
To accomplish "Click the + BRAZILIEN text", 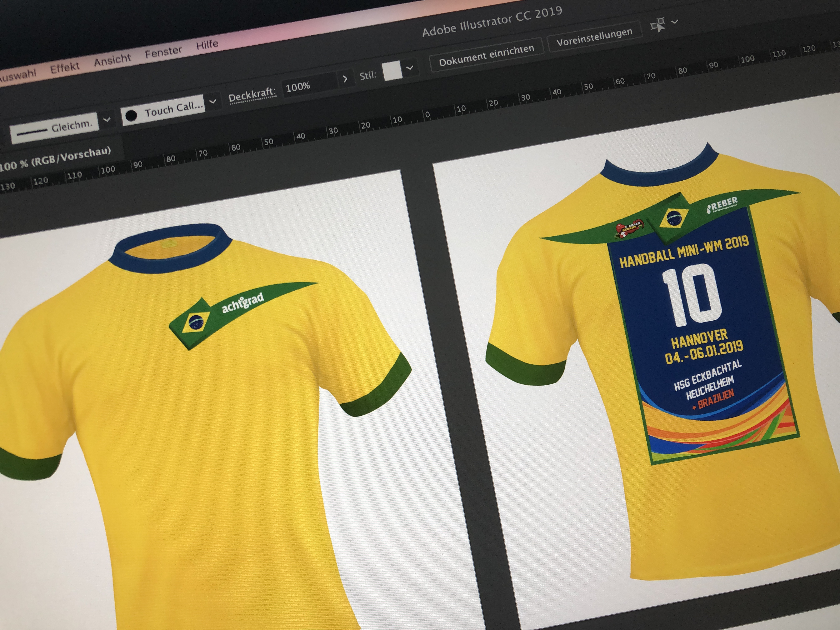I will (x=713, y=400).
